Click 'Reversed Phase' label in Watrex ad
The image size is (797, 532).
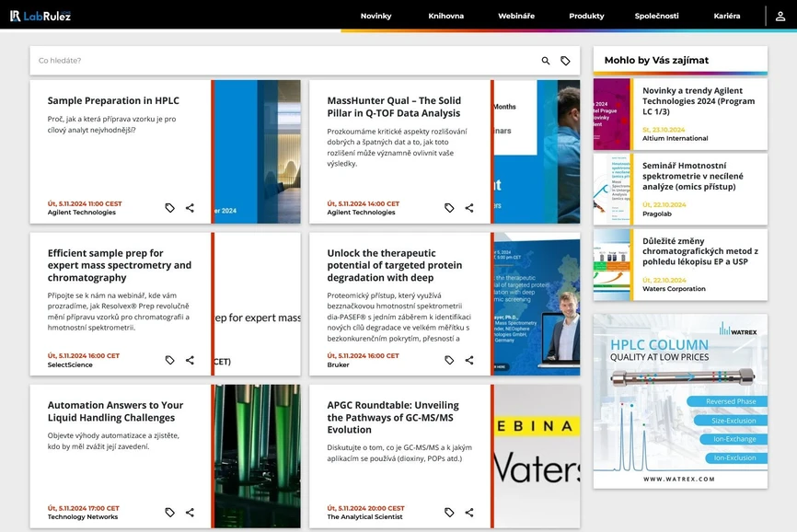(x=731, y=401)
